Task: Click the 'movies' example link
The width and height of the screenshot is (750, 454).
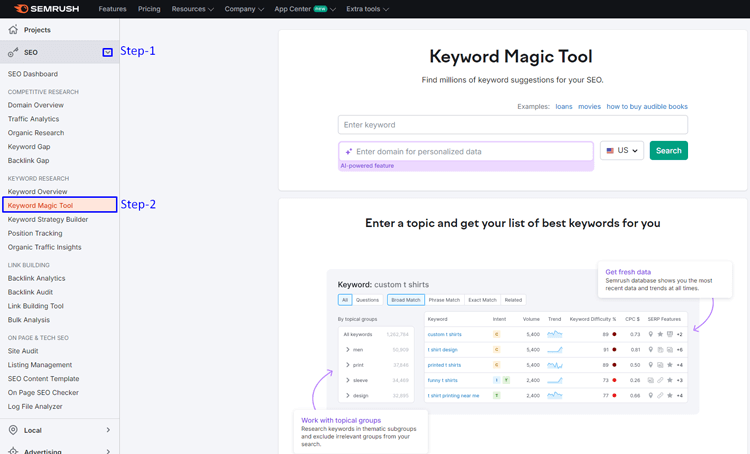Action: (589, 107)
